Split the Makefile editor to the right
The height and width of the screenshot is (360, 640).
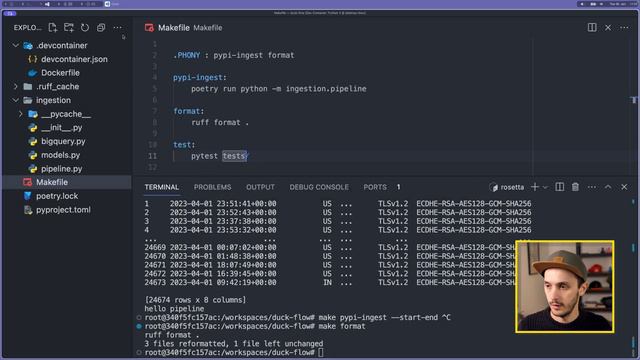592,27
